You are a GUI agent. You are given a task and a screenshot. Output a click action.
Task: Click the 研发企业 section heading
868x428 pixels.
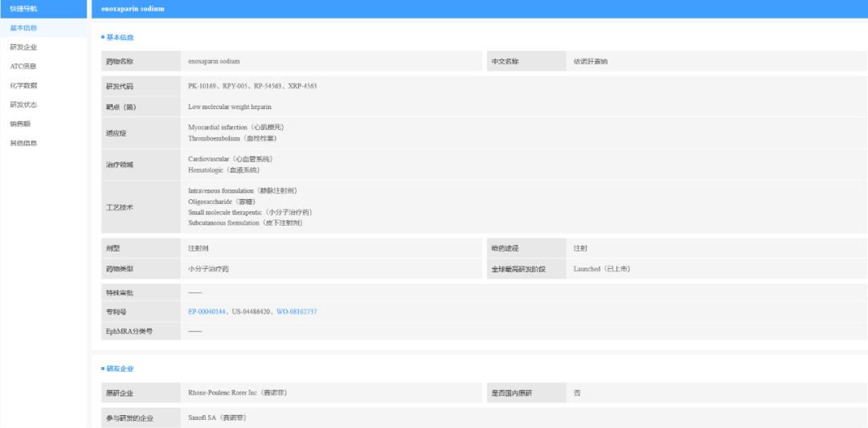click(120, 369)
